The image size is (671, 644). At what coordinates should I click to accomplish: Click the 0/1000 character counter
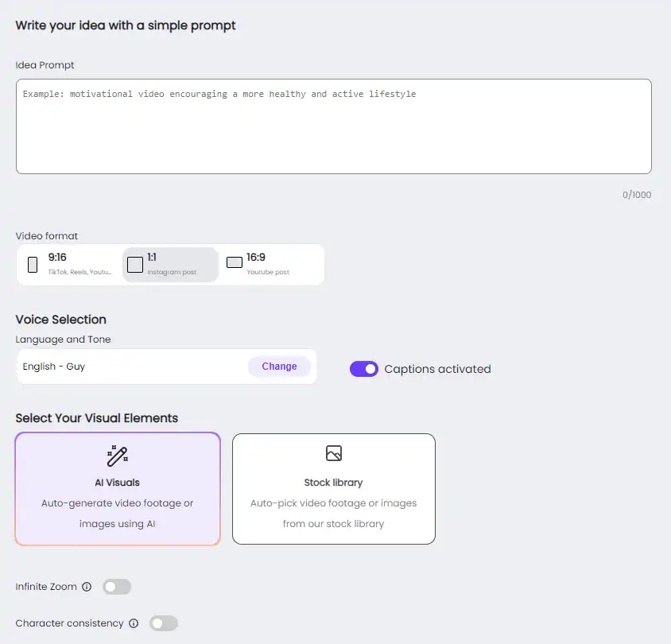(x=637, y=195)
